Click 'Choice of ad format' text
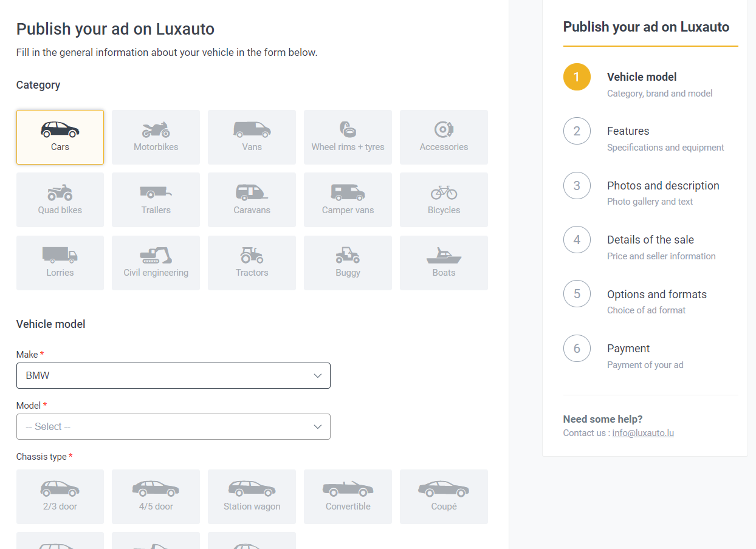756x549 pixels. click(646, 310)
